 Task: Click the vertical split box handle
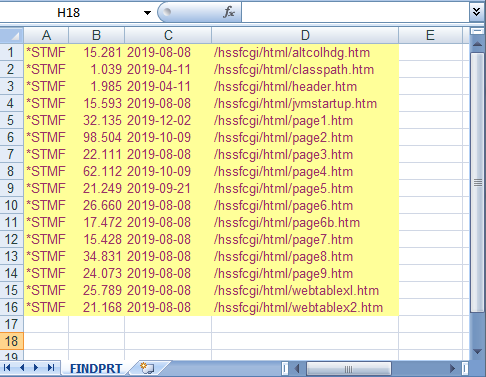point(477,31)
